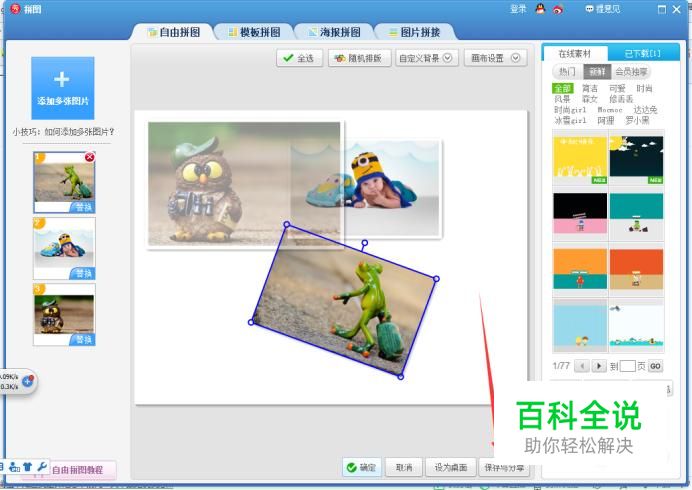Click the 随机排版 random layout button
The image size is (692, 490).
click(x=359, y=58)
